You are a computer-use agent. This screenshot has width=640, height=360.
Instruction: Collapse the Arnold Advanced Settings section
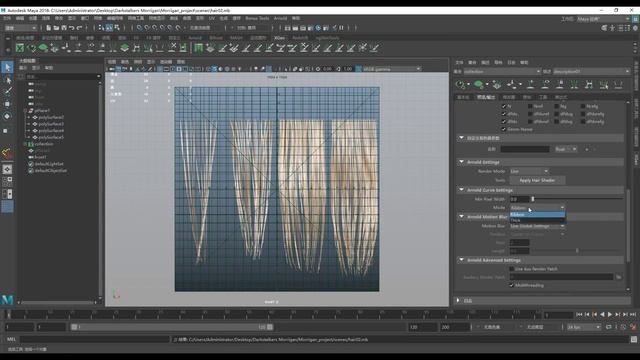point(462,260)
